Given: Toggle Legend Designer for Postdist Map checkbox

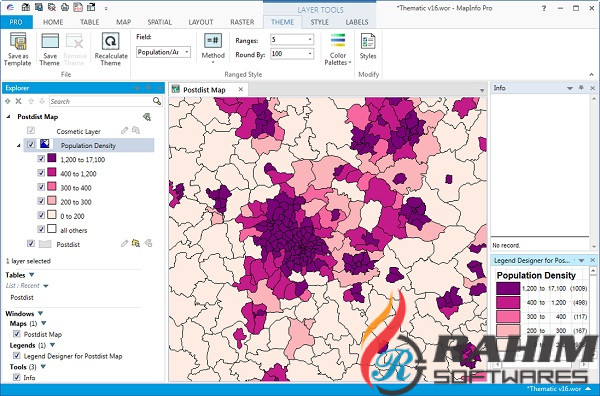Looking at the screenshot, I should pyautogui.click(x=16, y=355).
